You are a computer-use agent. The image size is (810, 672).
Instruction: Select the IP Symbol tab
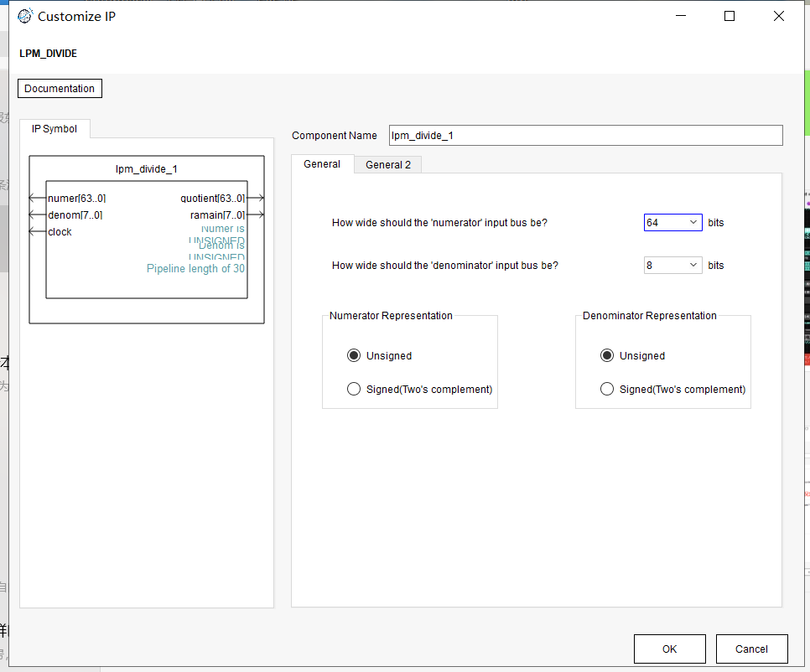click(55, 129)
